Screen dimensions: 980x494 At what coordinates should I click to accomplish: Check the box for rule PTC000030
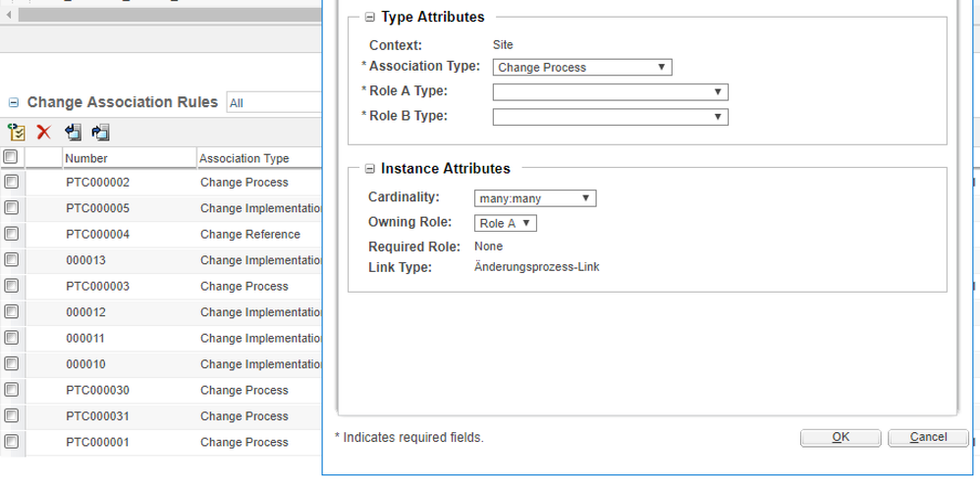11,390
